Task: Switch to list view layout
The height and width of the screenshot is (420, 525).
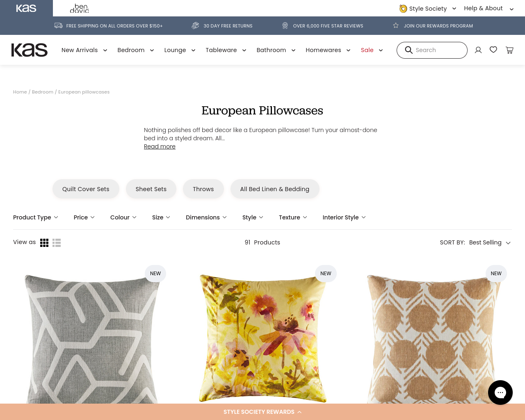Action: point(57,243)
